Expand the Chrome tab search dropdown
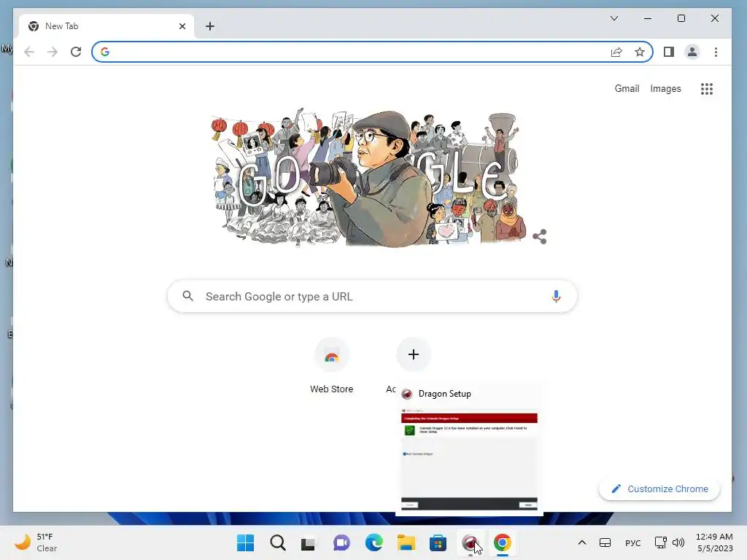Viewport: 747px width, 560px height. point(614,18)
